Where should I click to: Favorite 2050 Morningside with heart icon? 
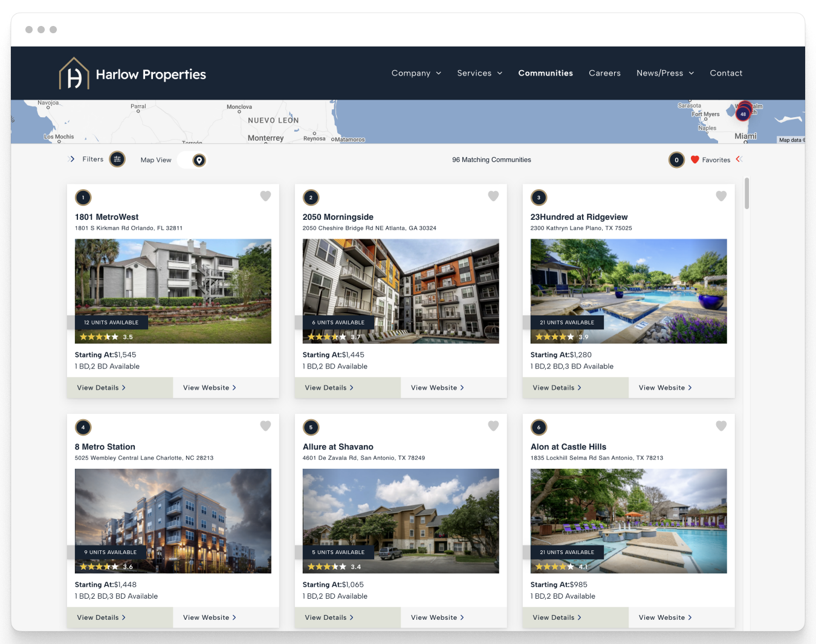click(493, 196)
